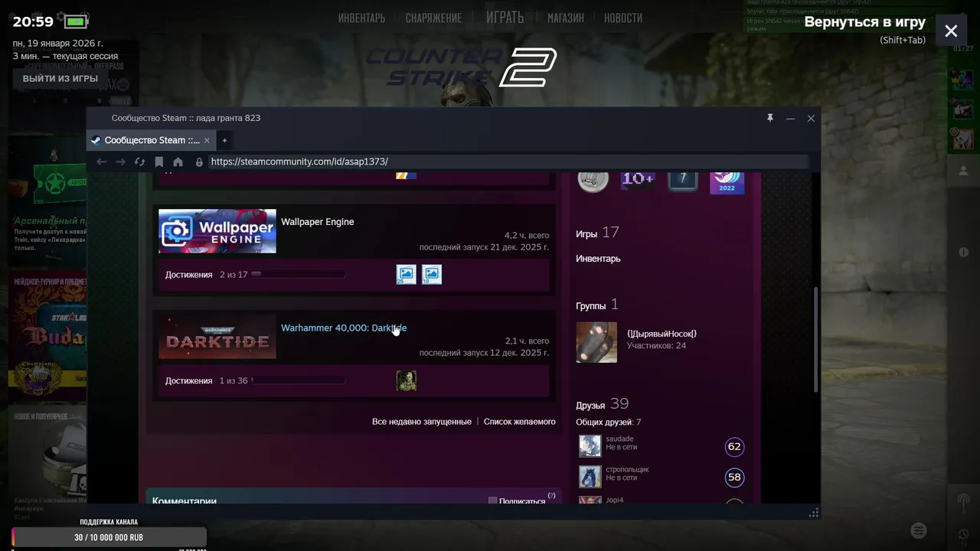This screenshot has width=980, height=551.
Task: Open the Darktide achievement icon
Action: tap(407, 380)
